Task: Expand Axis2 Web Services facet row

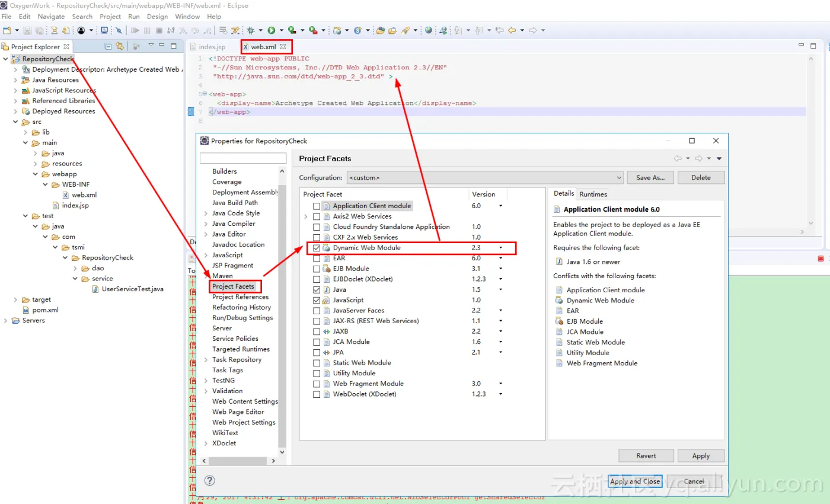Action: [x=306, y=216]
